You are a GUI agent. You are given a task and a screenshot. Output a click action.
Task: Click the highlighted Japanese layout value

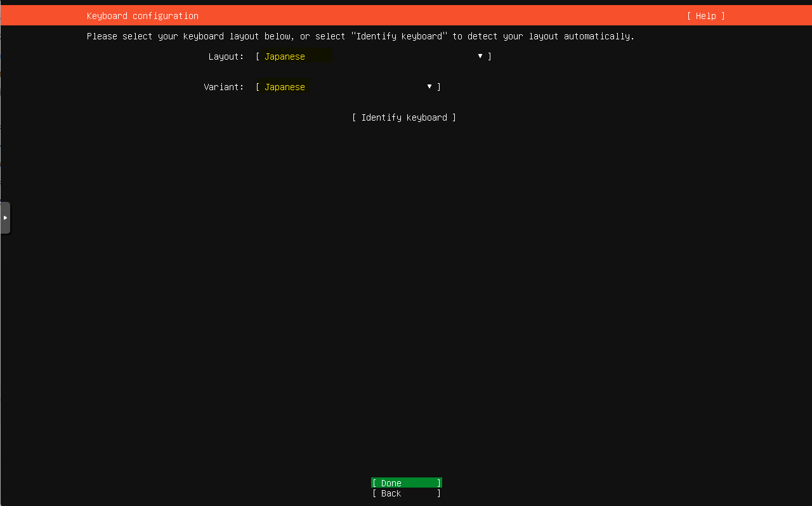284,56
